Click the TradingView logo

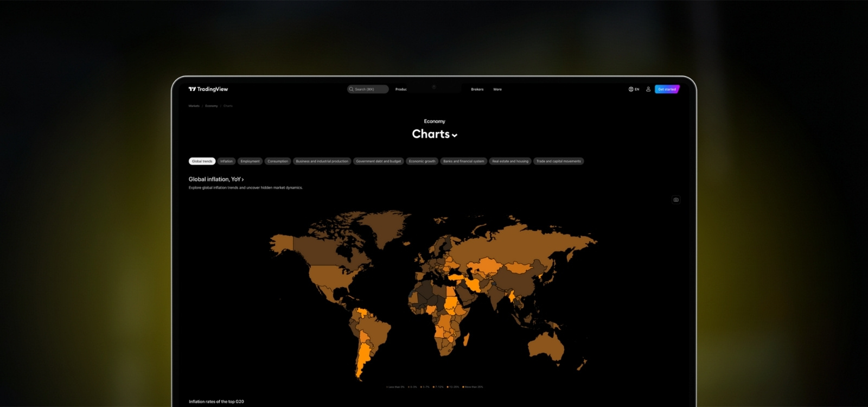pos(208,89)
